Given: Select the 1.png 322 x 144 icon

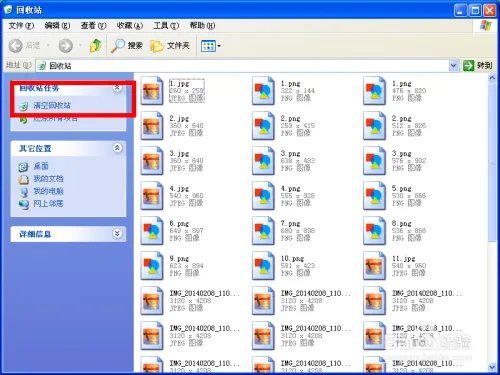Looking at the screenshot, I should (x=263, y=90).
